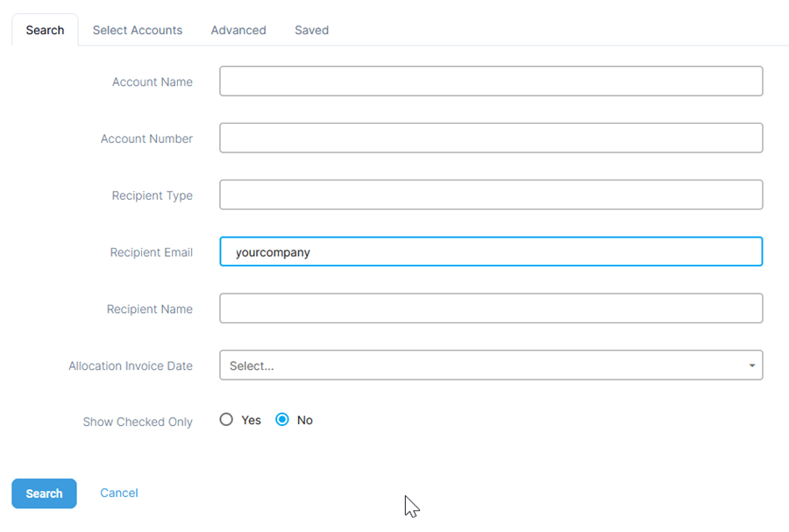789x532 pixels.
Task: Click the Show Checked Only label
Action: (138, 422)
